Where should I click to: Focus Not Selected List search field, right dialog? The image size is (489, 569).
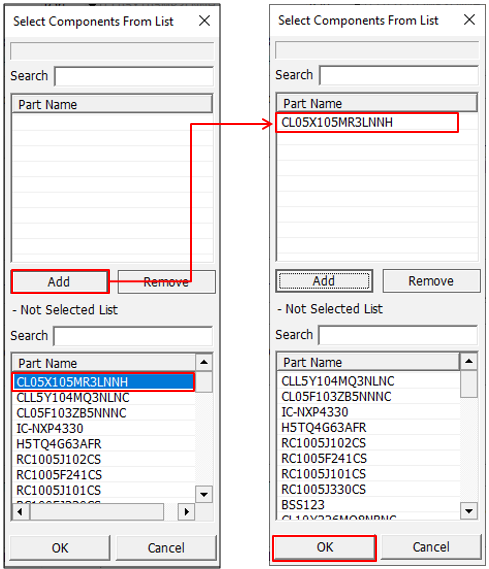(398, 335)
